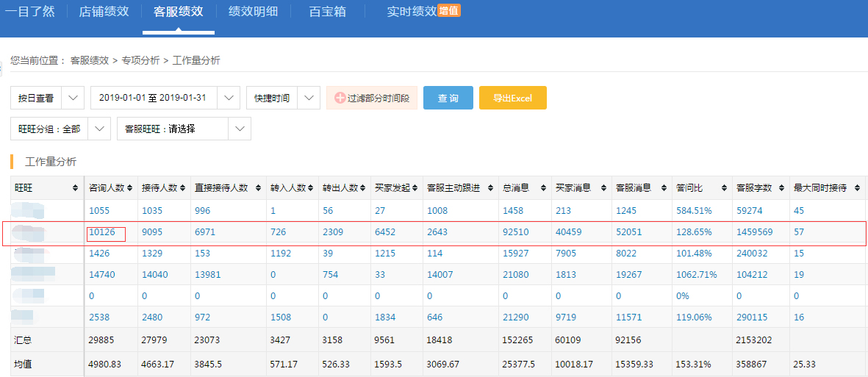Sort by 旺旺 column arrows
This screenshot has height=377, width=868.
click(x=75, y=188)
